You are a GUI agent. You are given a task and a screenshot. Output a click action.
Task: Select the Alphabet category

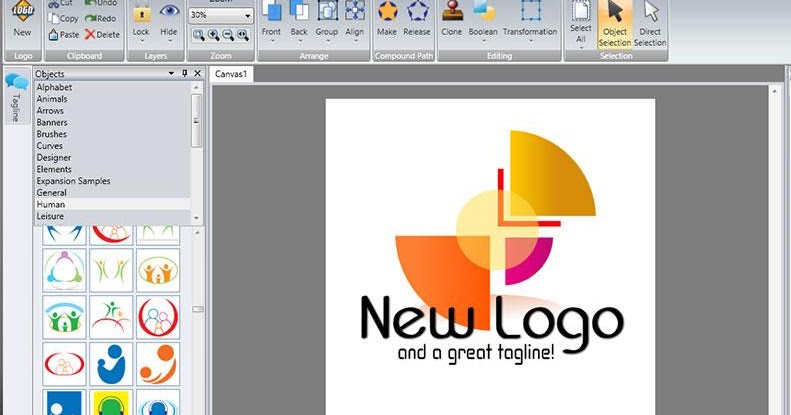point(112,87)
